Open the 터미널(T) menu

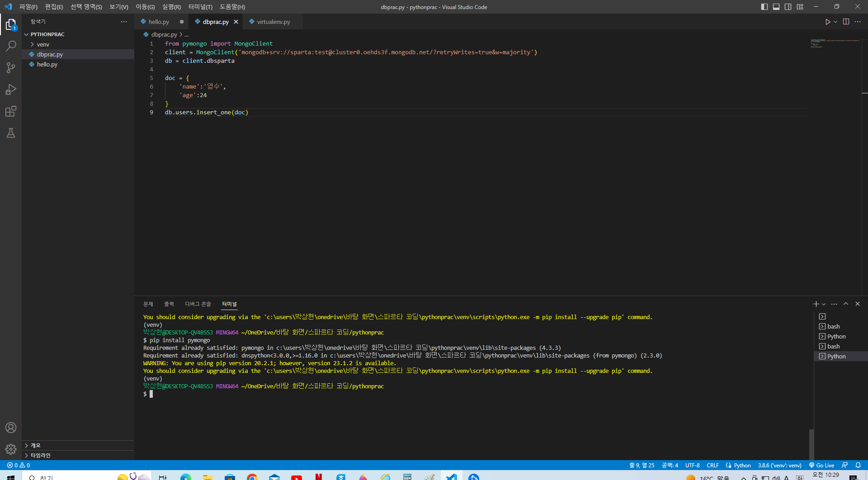coord(200,7)
